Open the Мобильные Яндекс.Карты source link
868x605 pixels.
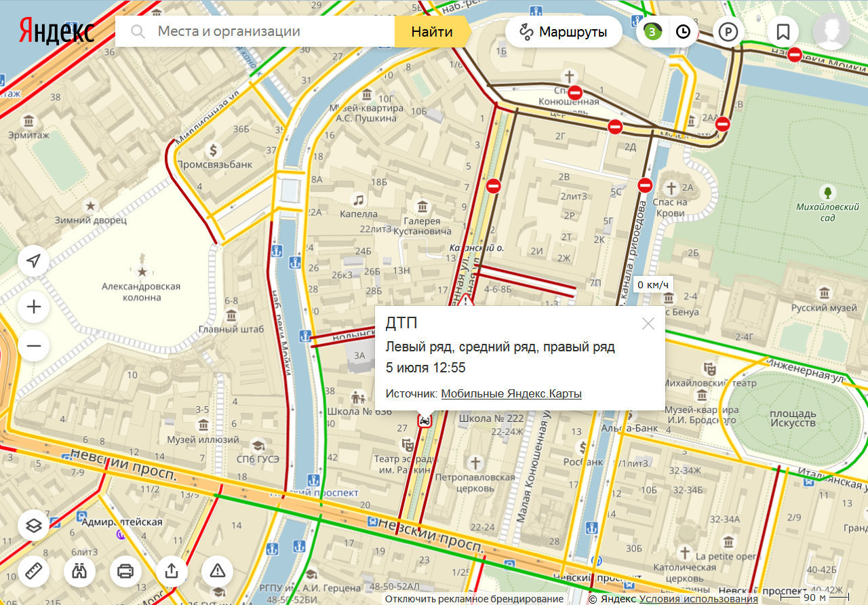[511, 393]
